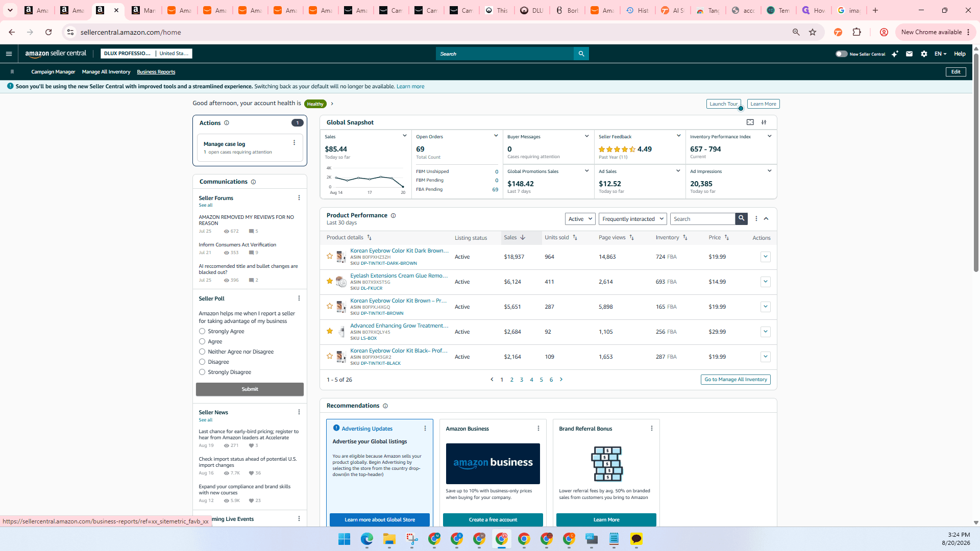The width and height of the screenshot is (980, 551).
Task: Select Agree poll option
Action: pyautogui.click(x=202, y=341)
